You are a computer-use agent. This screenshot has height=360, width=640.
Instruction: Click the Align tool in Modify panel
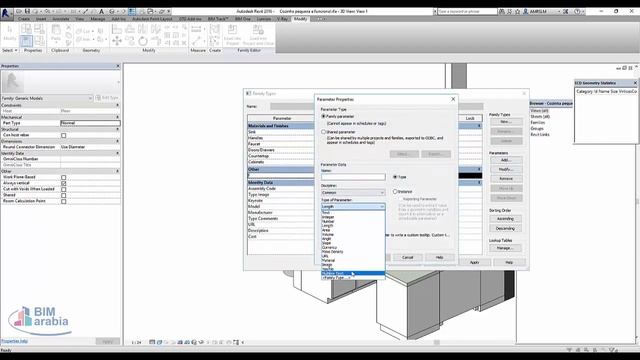click(x=117, y=29)
